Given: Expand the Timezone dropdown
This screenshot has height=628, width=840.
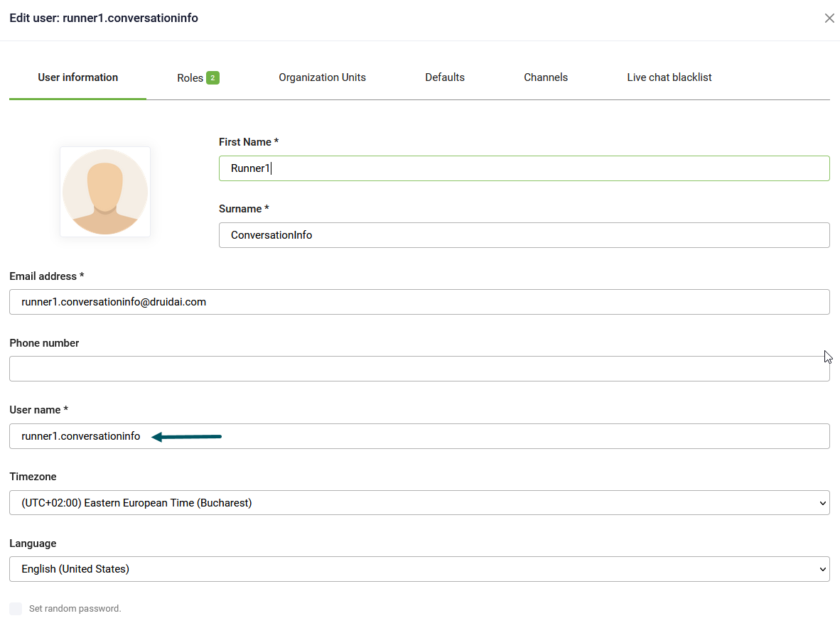Looking at the screenshot, I should click(419, 503).
